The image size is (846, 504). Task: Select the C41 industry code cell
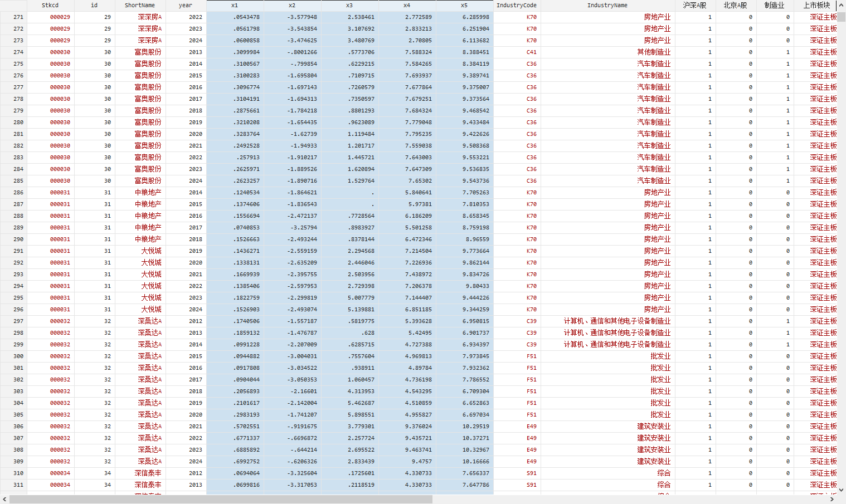pyautogui.click(x=531, y=52)
